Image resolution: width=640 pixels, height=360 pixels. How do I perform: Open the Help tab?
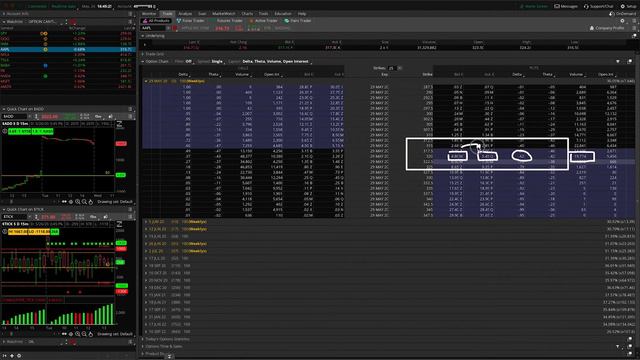pyautogui.click(x=302, y=13)
